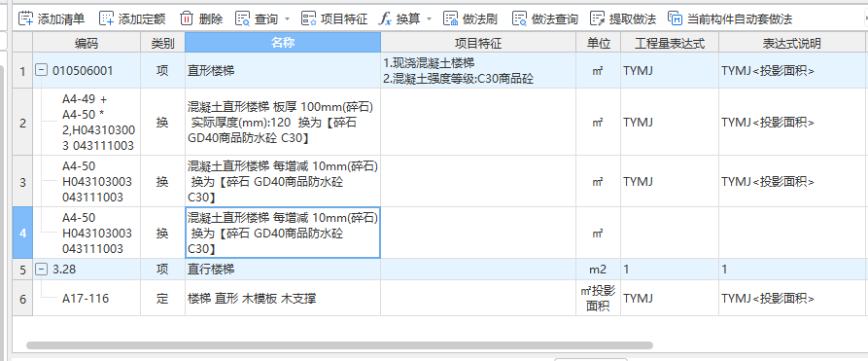Image resolution: width=868 pixels, height=361 pixels.
Task: Click the 直行楼梯 name cell
Action: click(x=283, y=270)
